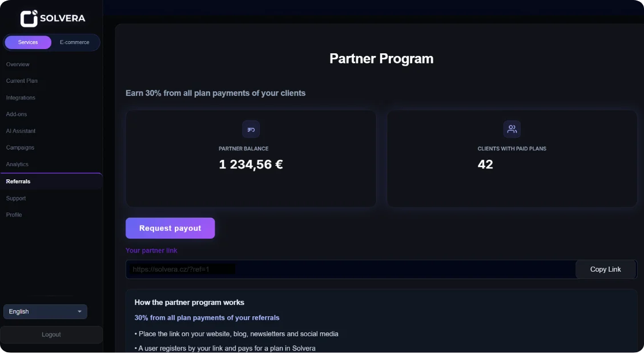The width and height of the screenshot is (644, 354).
Task: Open the Profile page
Action: point(14,215)
